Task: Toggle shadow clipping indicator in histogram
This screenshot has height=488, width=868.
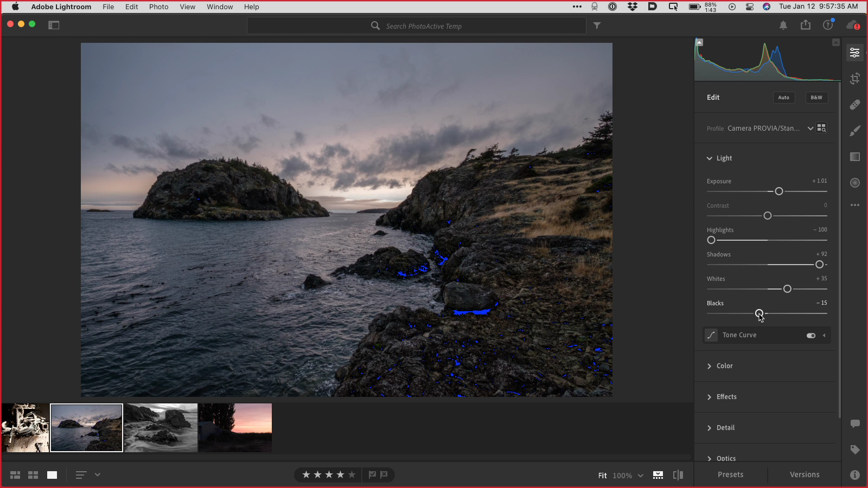Action: 700,42
